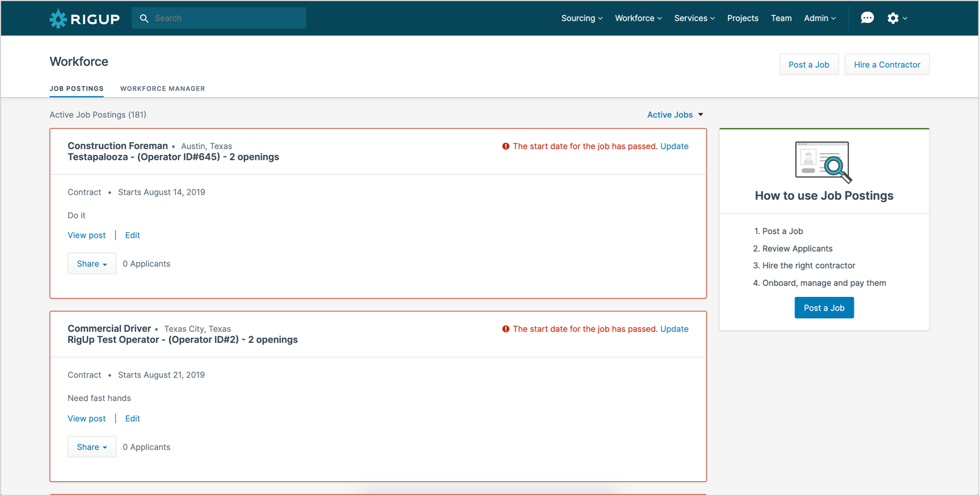Click the Hire a Contractor button
Screen dimensions: 980x496
click(887, 65)
